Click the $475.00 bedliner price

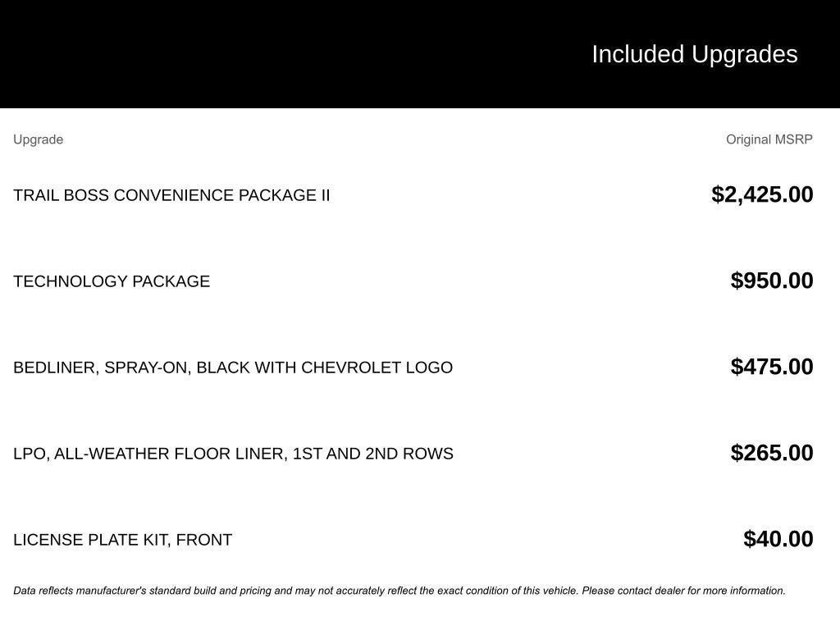[x=771, y=367]
